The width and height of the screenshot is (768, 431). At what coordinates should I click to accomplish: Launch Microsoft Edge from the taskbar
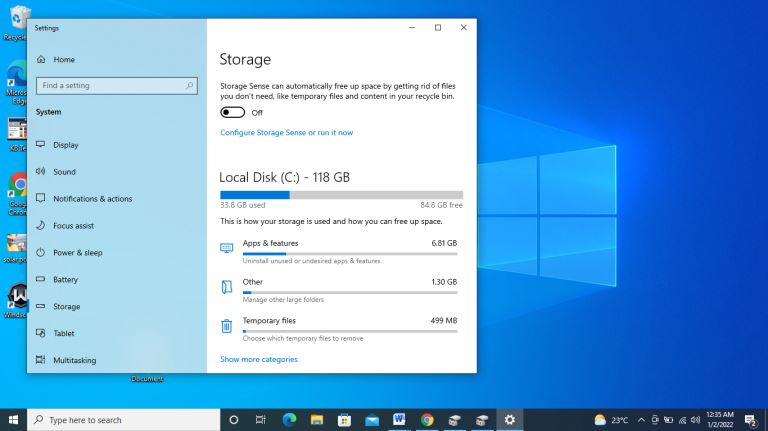[289, 420]
